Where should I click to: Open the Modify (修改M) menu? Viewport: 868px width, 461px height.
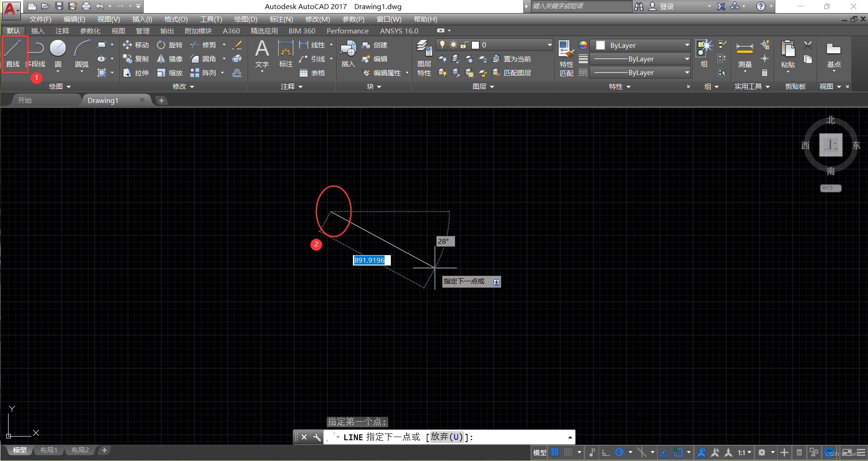pos(317,19)
